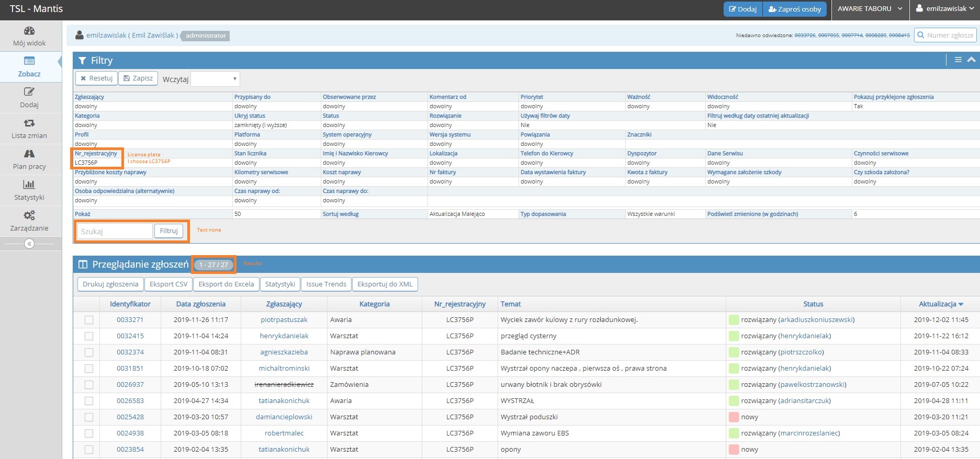This screenshot has height=459, width=980.
Task: Open the Plan pracy roadmap icon
Action: click(29, 154)
